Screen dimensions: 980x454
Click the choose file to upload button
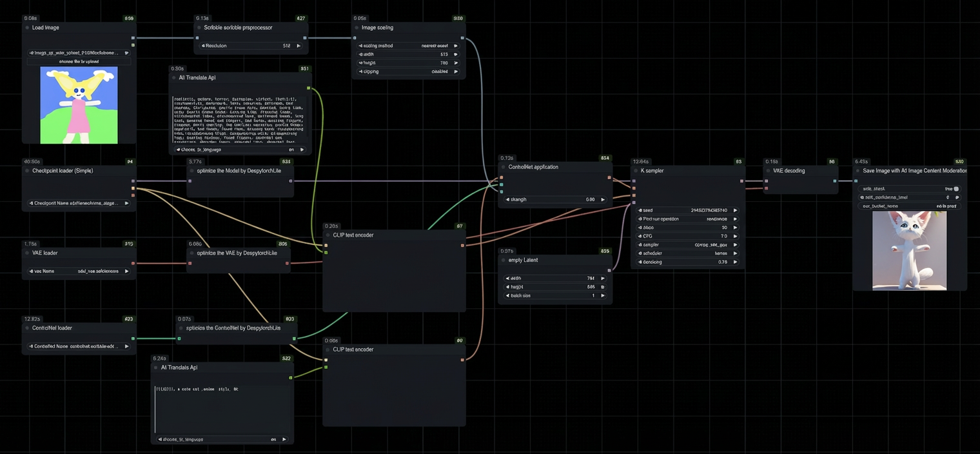coord(79,61)
